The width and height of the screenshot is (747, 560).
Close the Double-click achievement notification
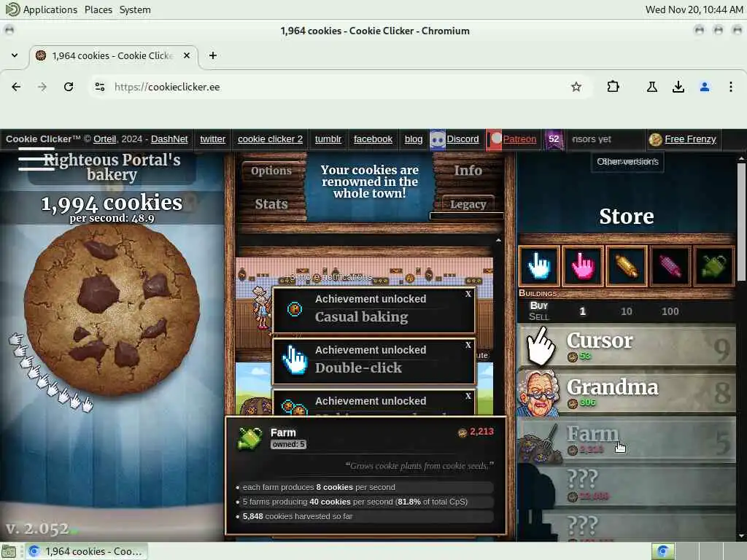[x=468, y=345]
